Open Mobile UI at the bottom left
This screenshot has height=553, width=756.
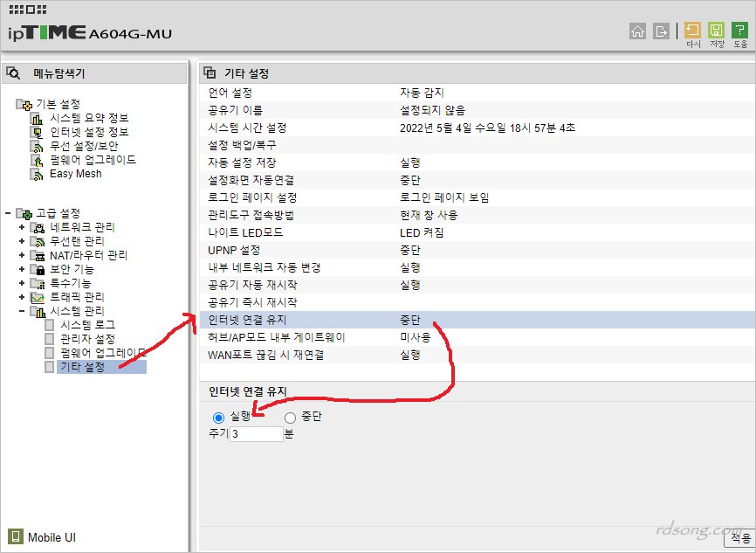39,538
